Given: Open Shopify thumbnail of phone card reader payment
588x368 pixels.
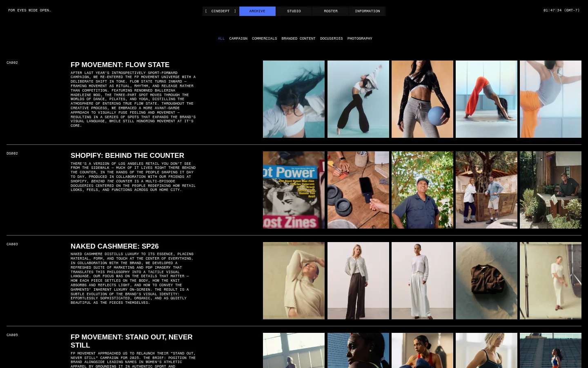Looking at the screenshot, I should click(x=358, y=190).
